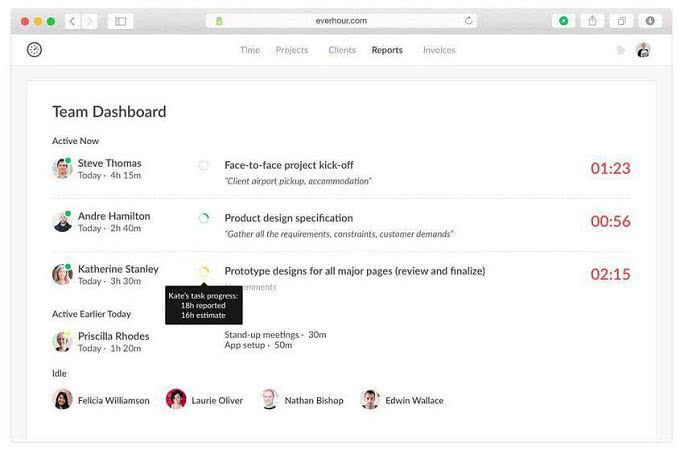Click the Safari back arrow

pyautogui.click(x=72, y=20)
